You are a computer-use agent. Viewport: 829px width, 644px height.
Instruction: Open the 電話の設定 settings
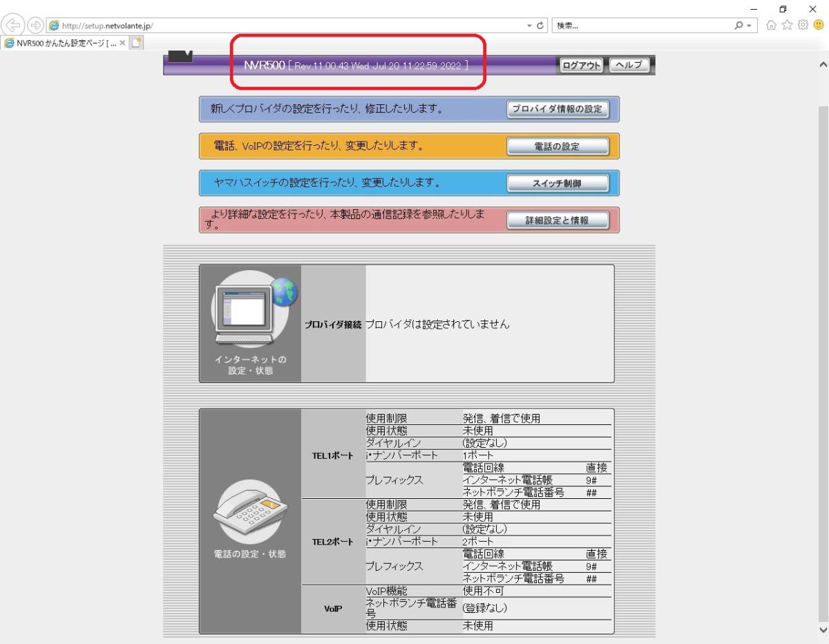click(x=558, y=146)
